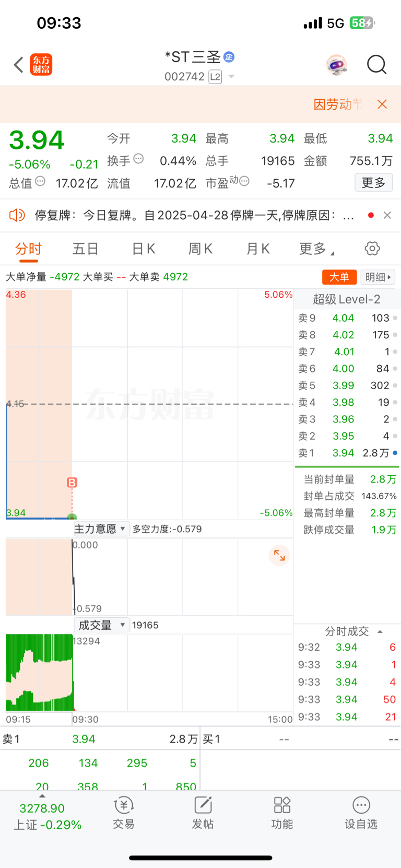The height and width of the screenshot is (868, 401).
Task: Tap the enterprise badge beside *ST三圣
Action: (x=229, y=57)
